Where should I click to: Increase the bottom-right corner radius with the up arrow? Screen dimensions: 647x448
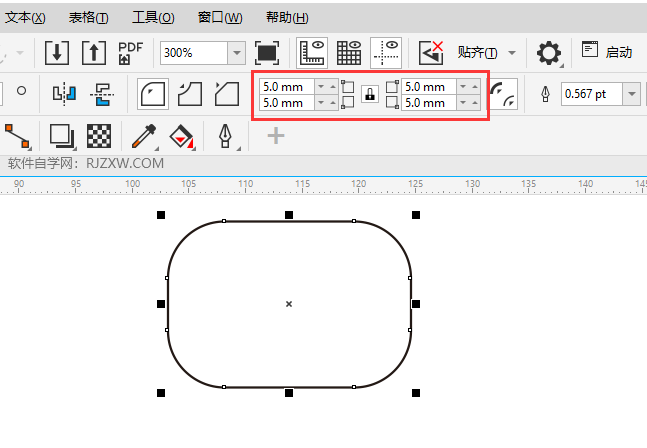(475, 103)
